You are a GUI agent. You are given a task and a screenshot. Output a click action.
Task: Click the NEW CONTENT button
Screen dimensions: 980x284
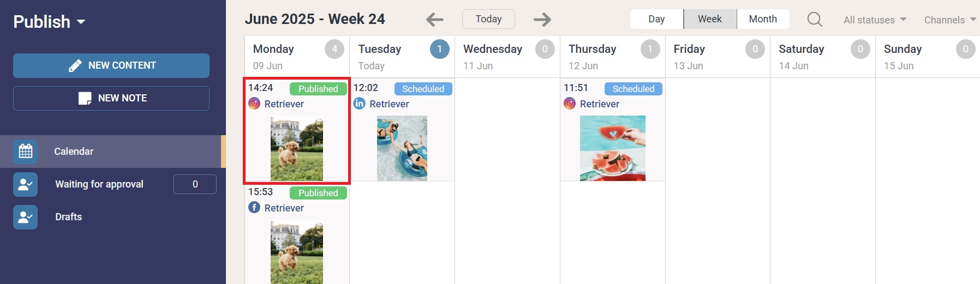point(111,65)
